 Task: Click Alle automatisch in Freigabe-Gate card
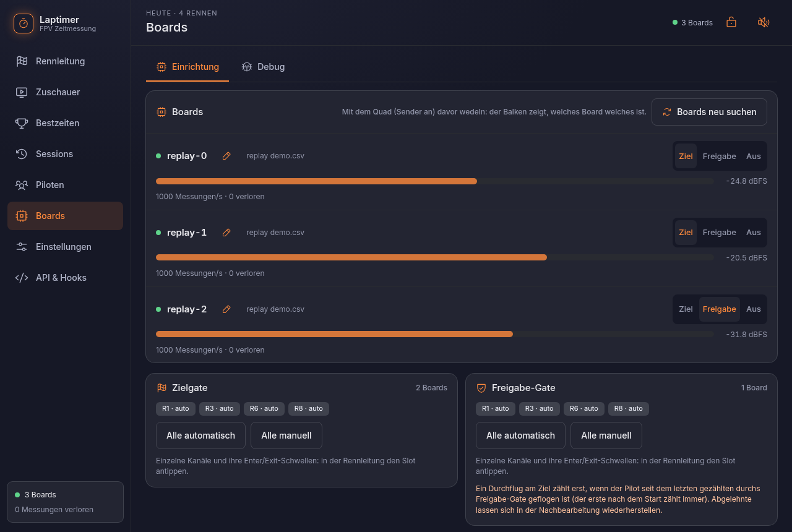tap(520, 435)
